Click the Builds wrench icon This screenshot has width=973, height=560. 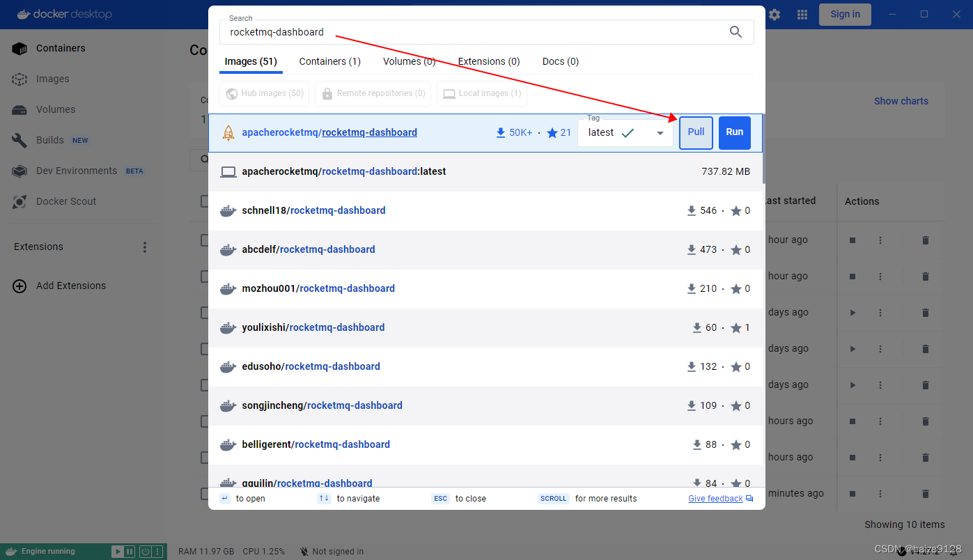pos(20,140)
